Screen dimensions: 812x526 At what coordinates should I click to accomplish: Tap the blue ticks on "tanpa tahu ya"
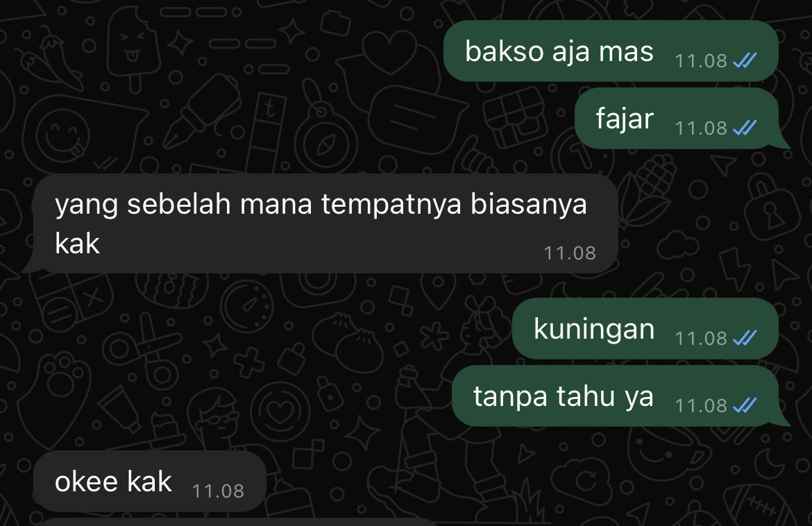click(x=745, y=405)
